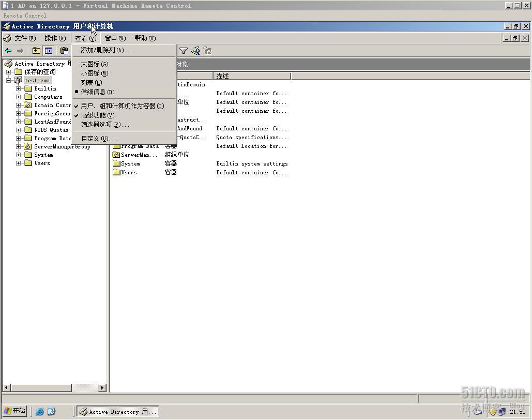Click the network tray icon near clock
This screenshot has width=532, height=420.
pyautogui.click(x=502, y=412)
